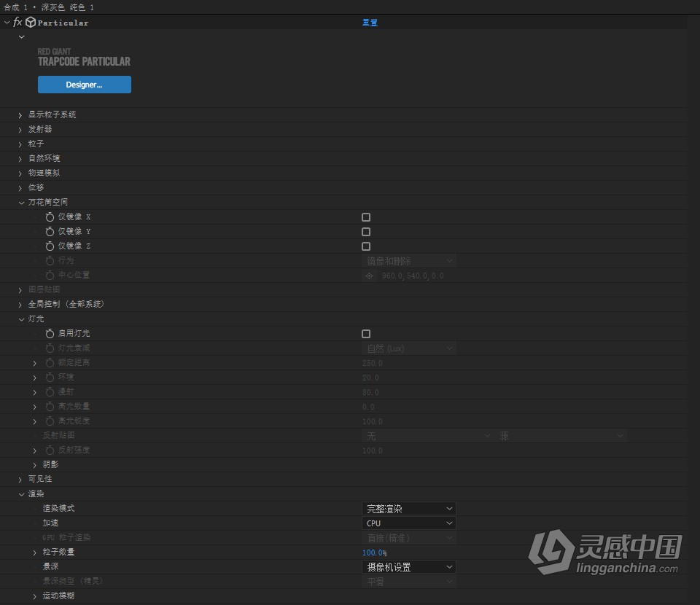This screenshot has width=700, height=605.
Task: Open the Particular Designer window
Action: 85,85
